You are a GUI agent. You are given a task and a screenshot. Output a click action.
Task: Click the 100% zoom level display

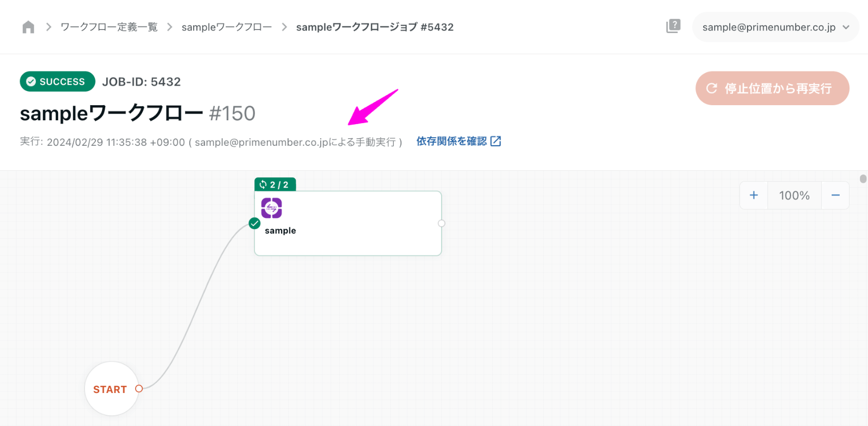794,195
